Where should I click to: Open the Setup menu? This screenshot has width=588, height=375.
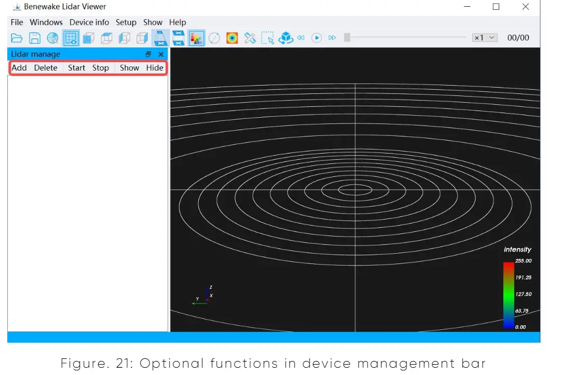click(x=126, y=22)
